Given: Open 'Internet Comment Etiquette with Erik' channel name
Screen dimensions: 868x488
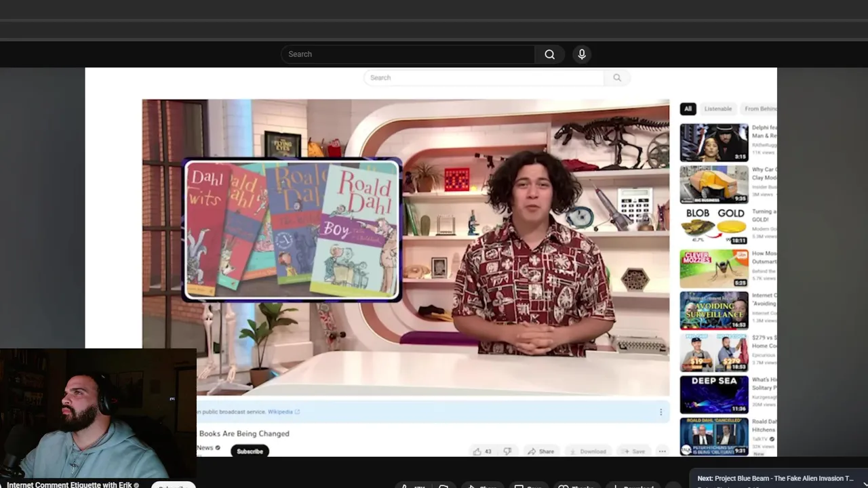Looking at the screenshot, I should coord(69,485).
